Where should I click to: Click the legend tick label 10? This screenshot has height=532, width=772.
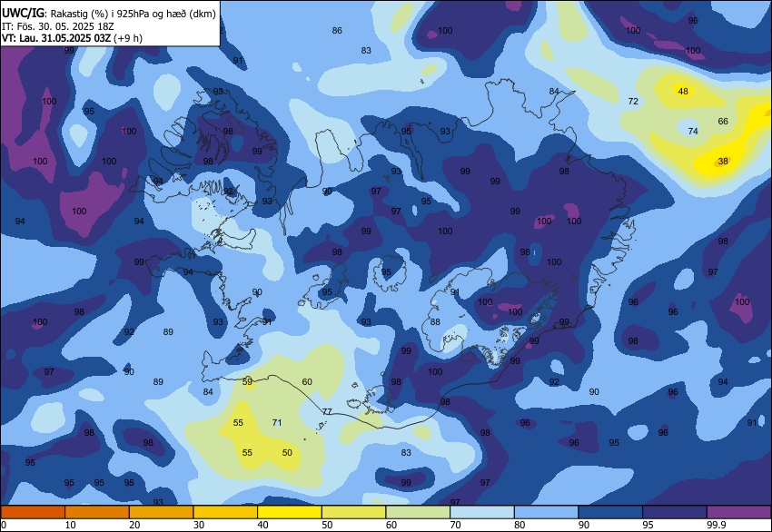(x=71, y=525)
